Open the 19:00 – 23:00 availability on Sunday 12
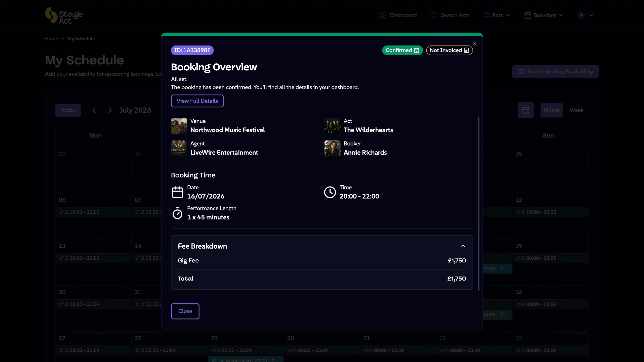The height and width of the screenshot is (362, 644). (x=550, y=212)
